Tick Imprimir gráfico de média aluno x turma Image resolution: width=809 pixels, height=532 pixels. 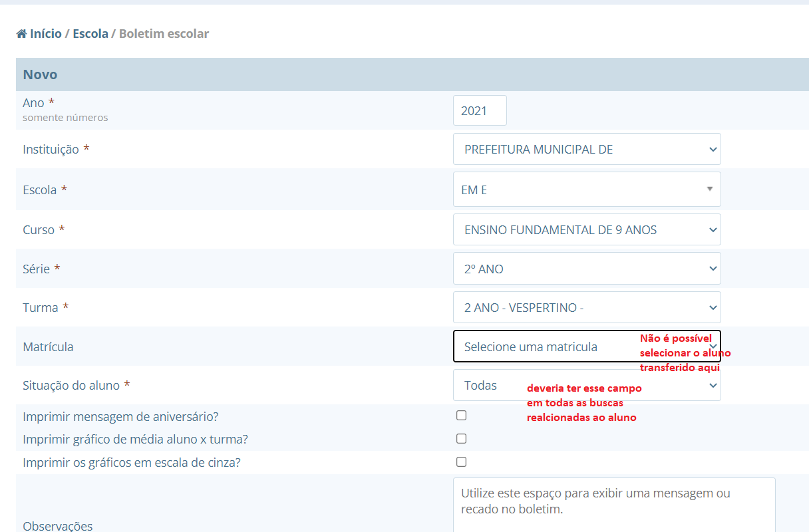tap(461, 439)
